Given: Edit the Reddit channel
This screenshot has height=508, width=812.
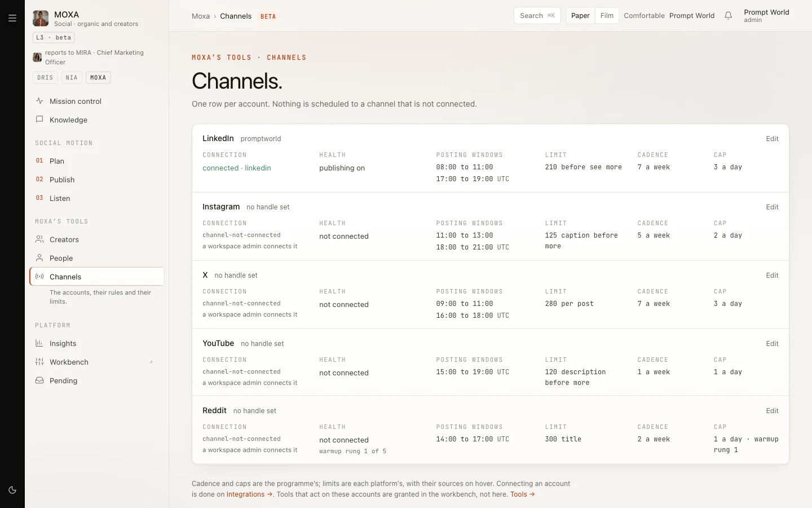Looking at the screenshot, I should pyautogui.click(x=772, y=411).
